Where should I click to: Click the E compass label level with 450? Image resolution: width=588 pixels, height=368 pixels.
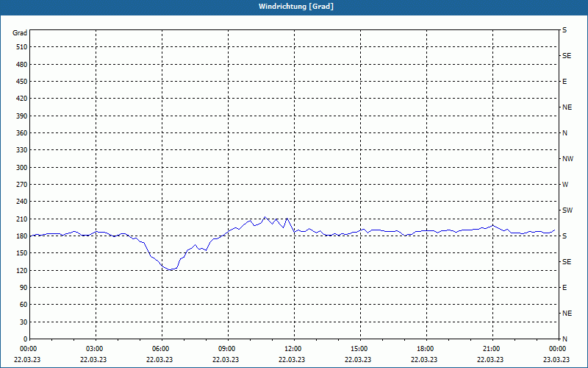pyautogui.click(x=564, y=82)
